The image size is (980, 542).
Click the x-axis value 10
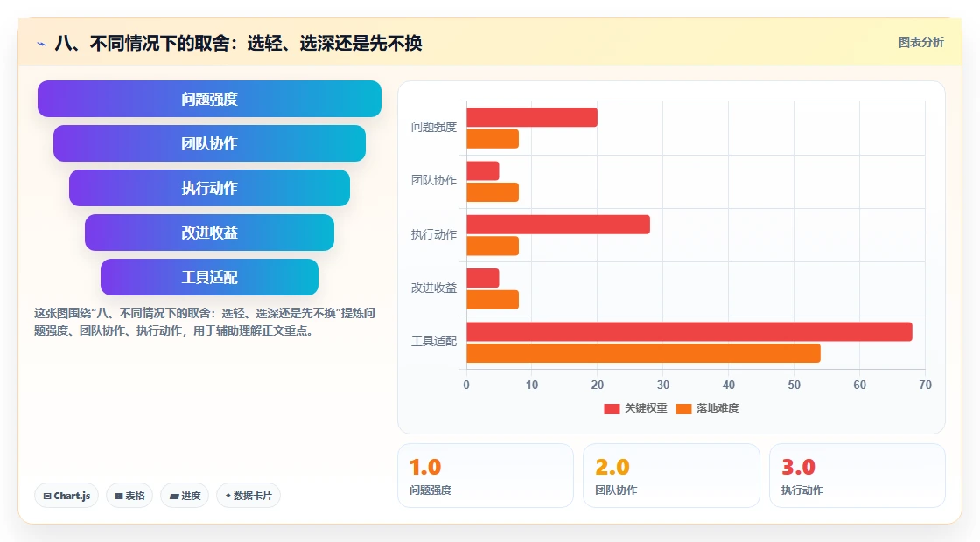tap(532, 386)
